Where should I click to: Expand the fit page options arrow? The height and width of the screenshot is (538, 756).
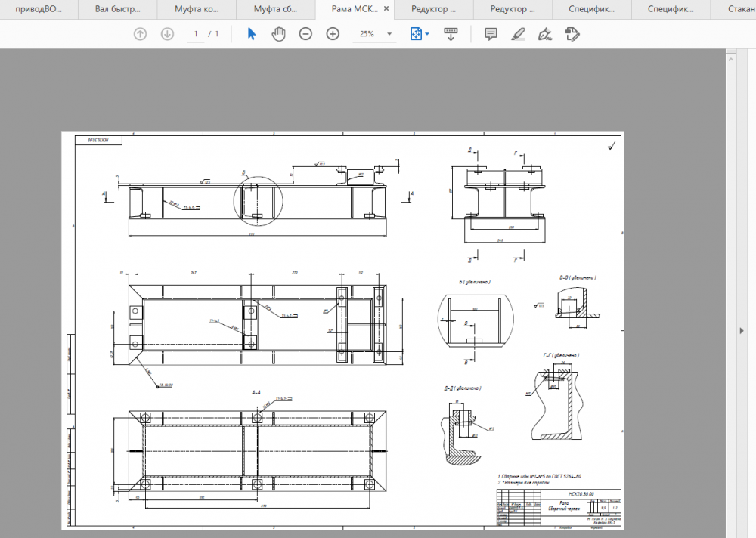click(x=427, y=34)
